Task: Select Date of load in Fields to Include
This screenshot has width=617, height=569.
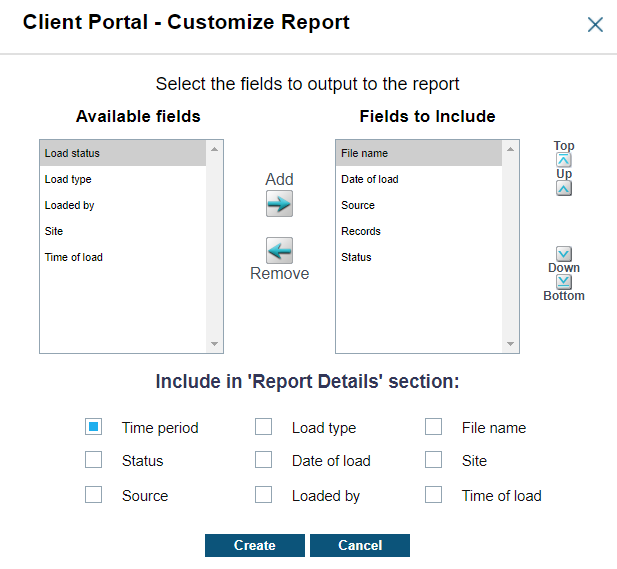Action: (369, 179)
